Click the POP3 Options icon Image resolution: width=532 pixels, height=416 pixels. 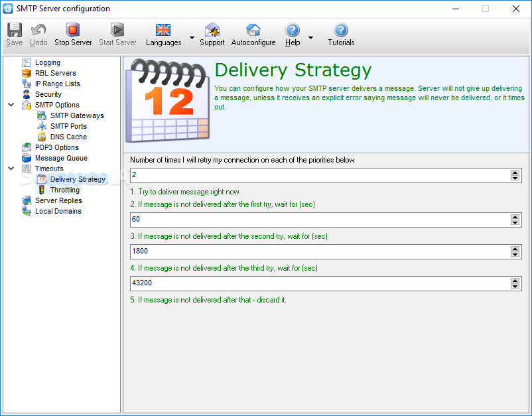27,147
